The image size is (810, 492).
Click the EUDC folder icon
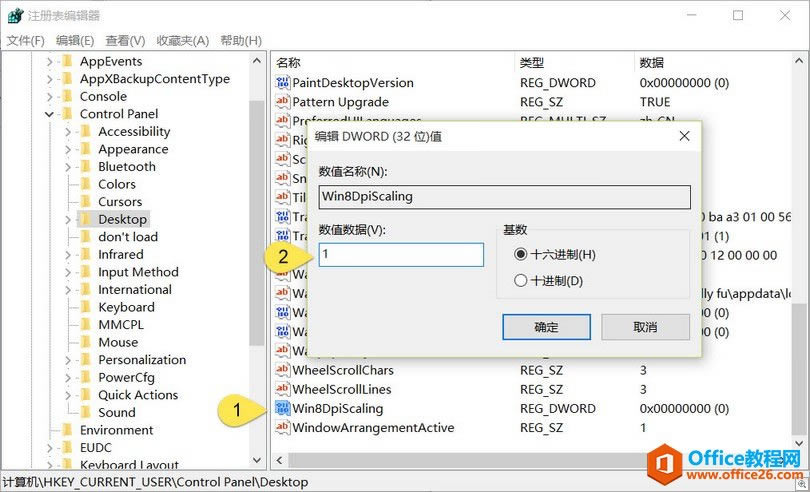(67, 448)
